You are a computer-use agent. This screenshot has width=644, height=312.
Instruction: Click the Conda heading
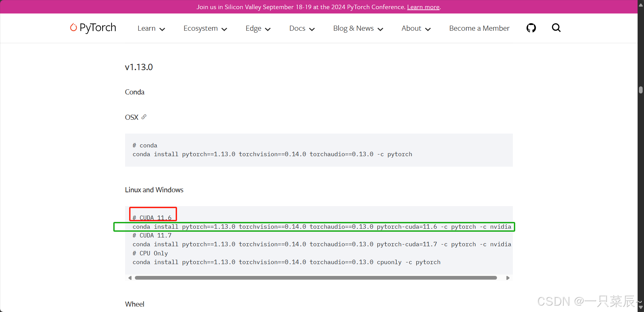tap(135, 92)
